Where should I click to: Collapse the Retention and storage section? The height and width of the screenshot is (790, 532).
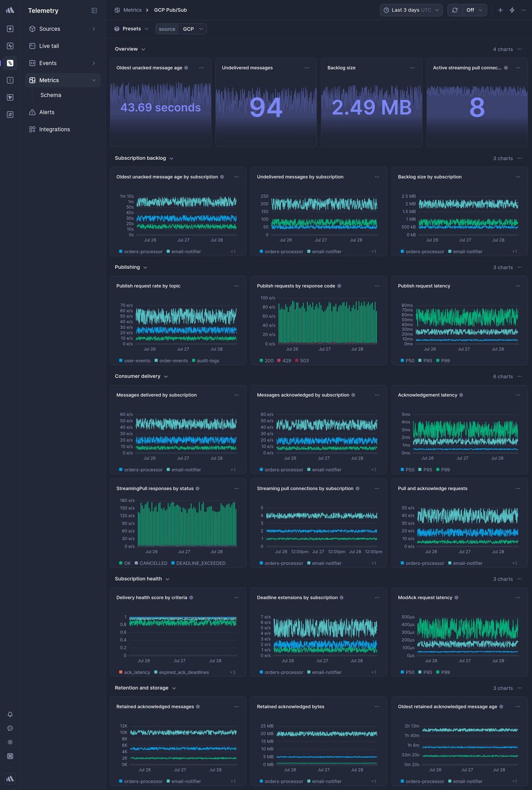(x=145, y=688)
